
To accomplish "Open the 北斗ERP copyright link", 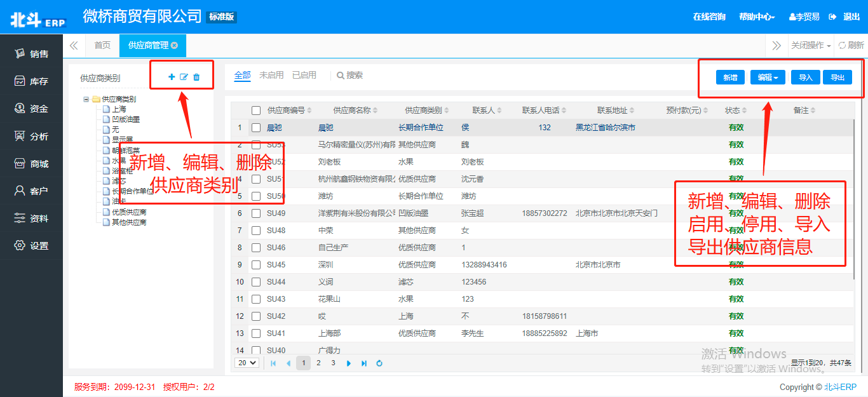I will tap(841, 387).
